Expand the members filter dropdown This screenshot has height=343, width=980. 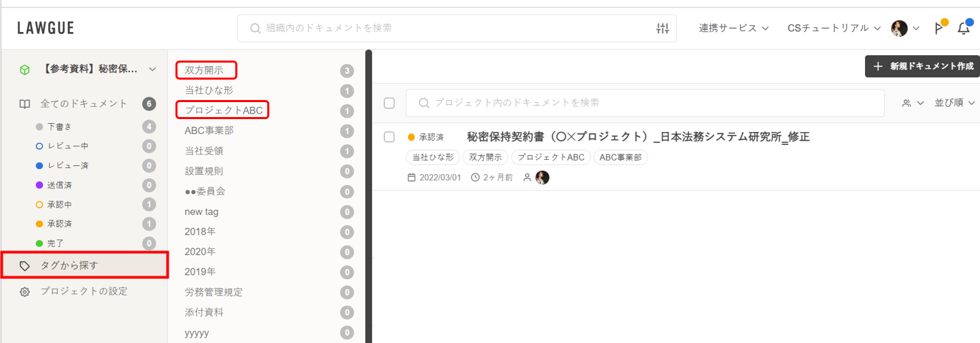(913, 103)
